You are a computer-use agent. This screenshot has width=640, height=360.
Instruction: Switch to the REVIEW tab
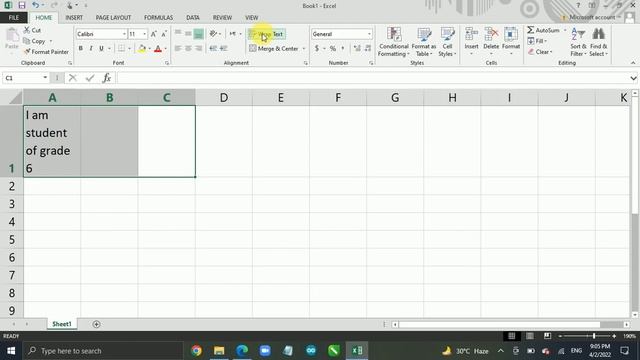point(222,18)
